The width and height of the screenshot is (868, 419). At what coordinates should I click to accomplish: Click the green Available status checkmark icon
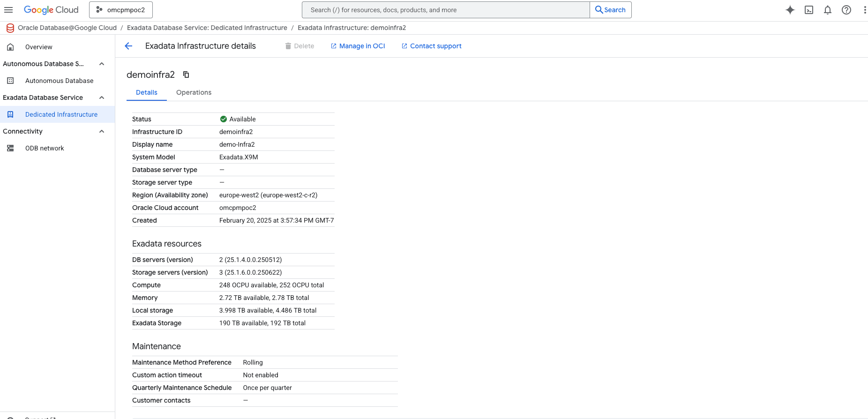[x=224, y=119]
